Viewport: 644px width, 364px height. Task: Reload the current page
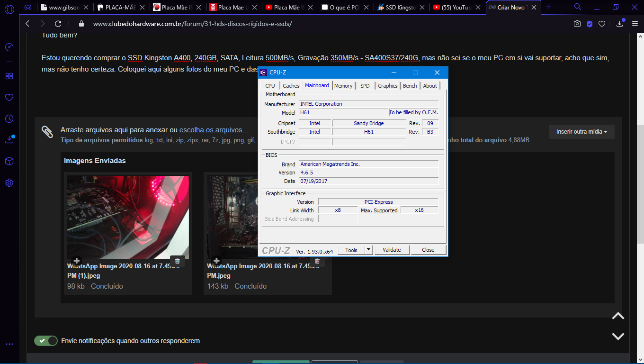(58, 24)
